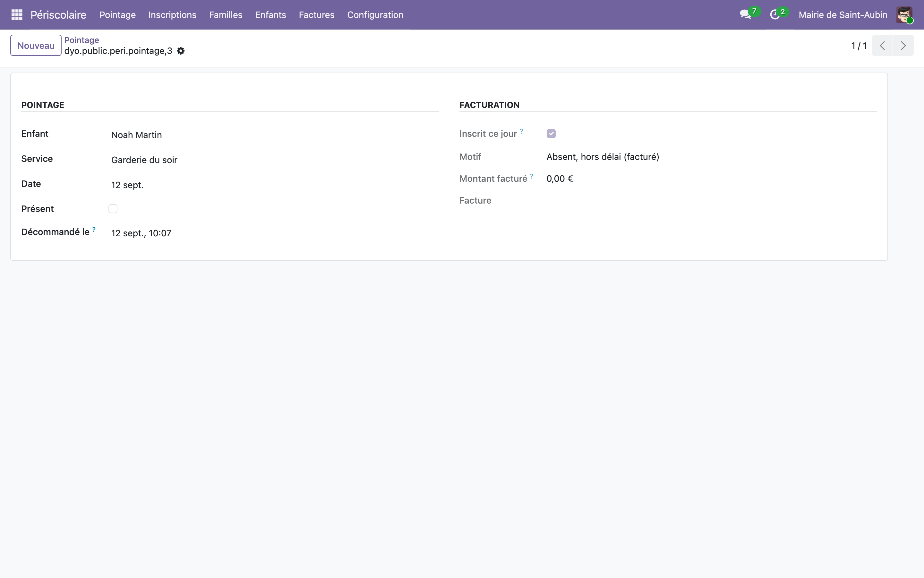Open the gear actions menu beside record name

pos(181,51)
